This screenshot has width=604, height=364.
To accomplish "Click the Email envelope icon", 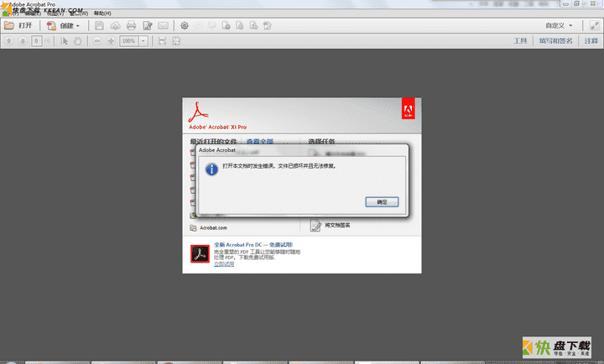I will click(x=164, y=26).
